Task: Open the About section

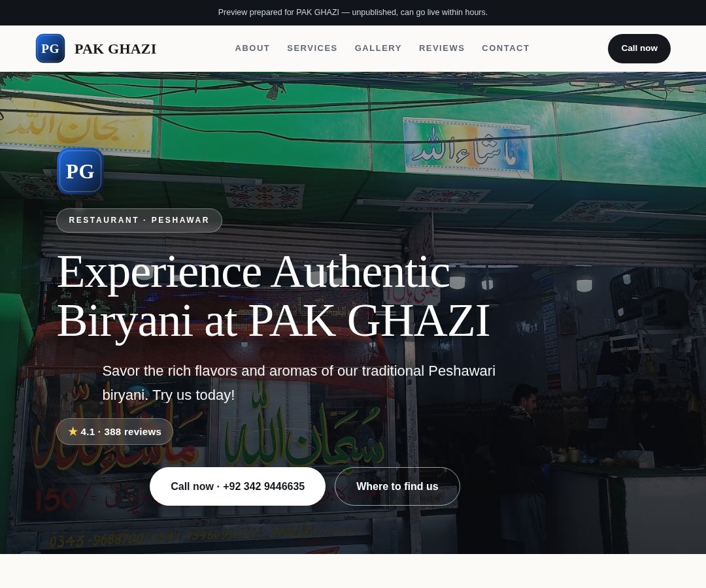Action: coord(252,48)
